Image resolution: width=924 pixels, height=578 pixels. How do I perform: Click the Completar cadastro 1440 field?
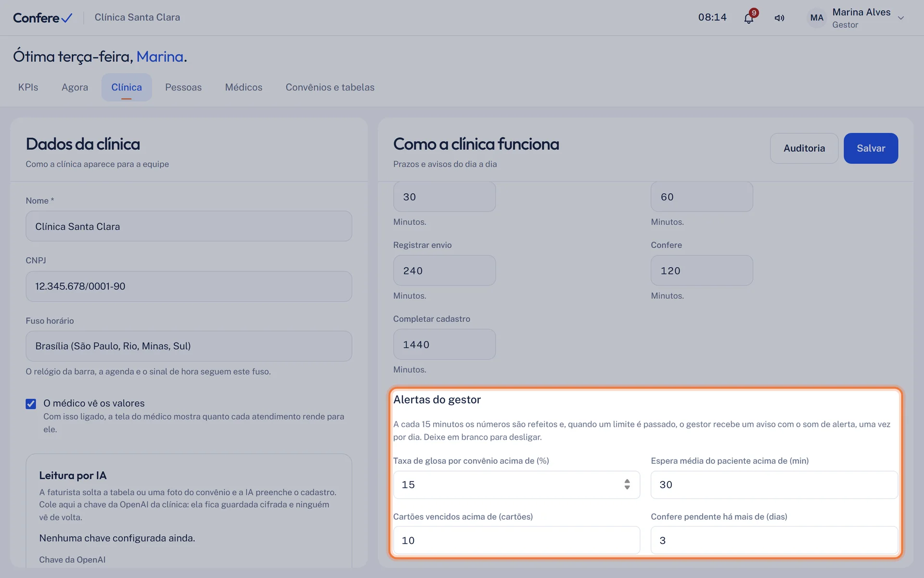tap(444, 344)
